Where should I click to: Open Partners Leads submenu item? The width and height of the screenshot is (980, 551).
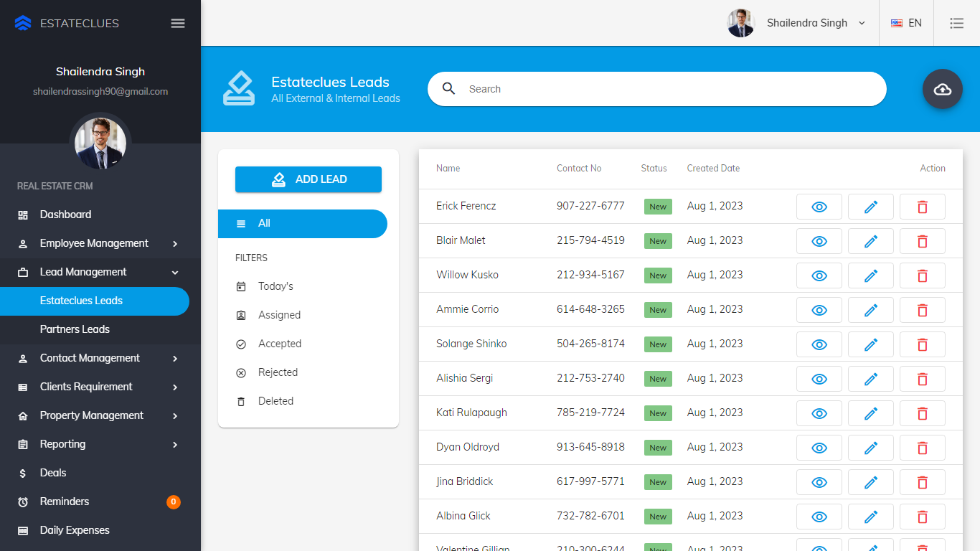[x=75, y=329]
